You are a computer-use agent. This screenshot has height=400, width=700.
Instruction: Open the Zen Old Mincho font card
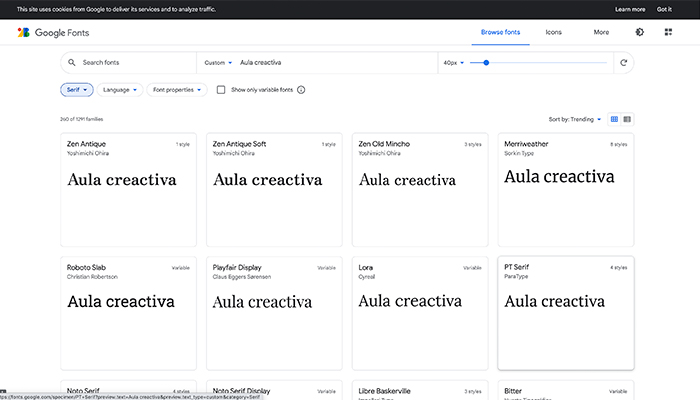tap(420, 190)
